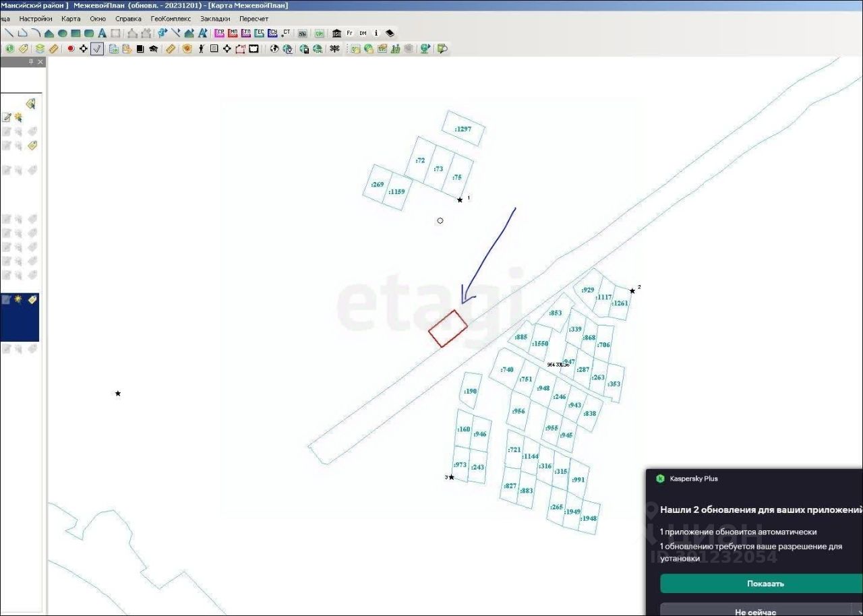Screen dimensions: 863x616
Task: Click the red record dot icon
Action: (x=70, y=49)
